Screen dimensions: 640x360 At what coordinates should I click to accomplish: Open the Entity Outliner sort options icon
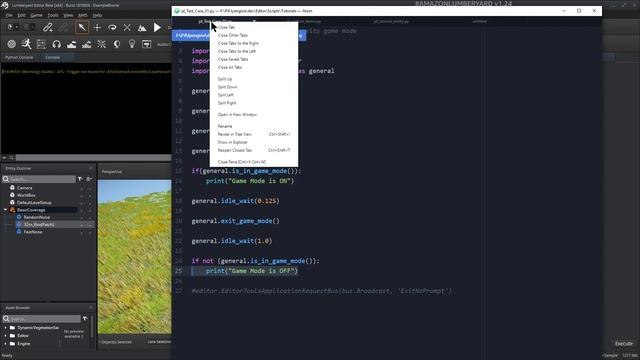click(89, 179)
